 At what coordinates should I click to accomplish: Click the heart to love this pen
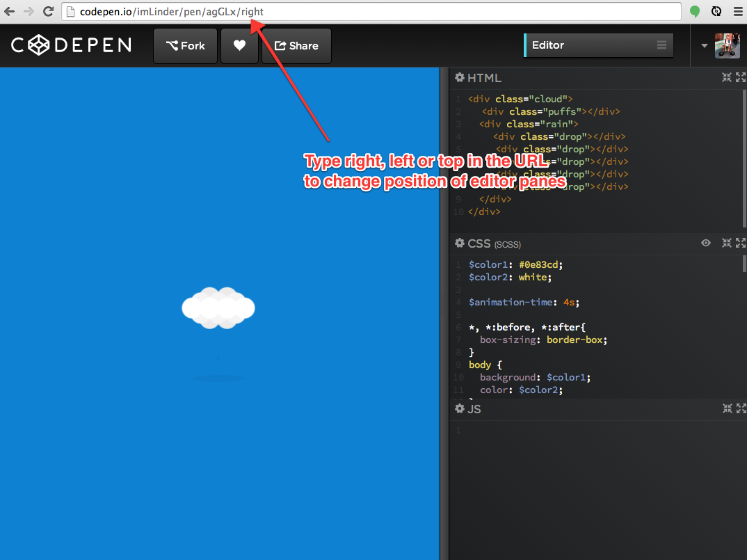(x=239, y=45)
